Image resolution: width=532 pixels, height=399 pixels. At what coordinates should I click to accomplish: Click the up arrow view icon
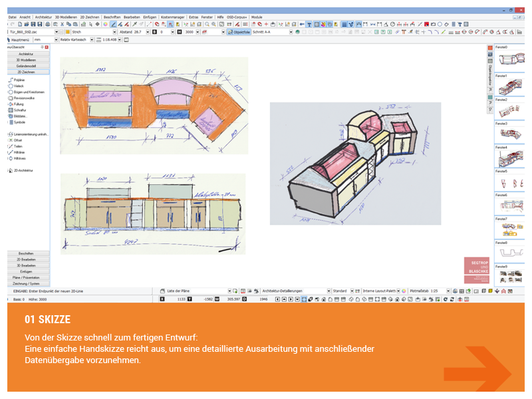coord(284,299)
